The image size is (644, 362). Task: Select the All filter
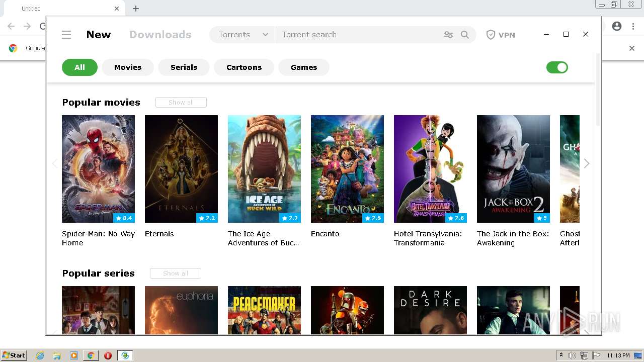point(79,67)
